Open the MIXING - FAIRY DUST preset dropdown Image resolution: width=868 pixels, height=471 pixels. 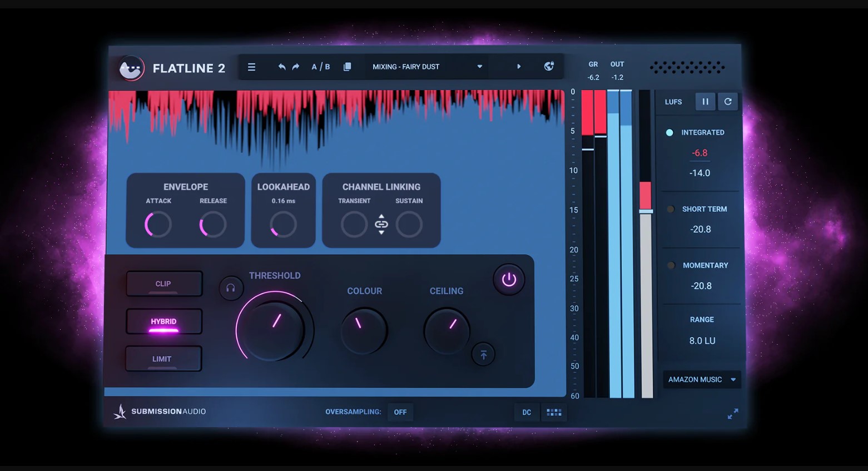tap(426, 67)
